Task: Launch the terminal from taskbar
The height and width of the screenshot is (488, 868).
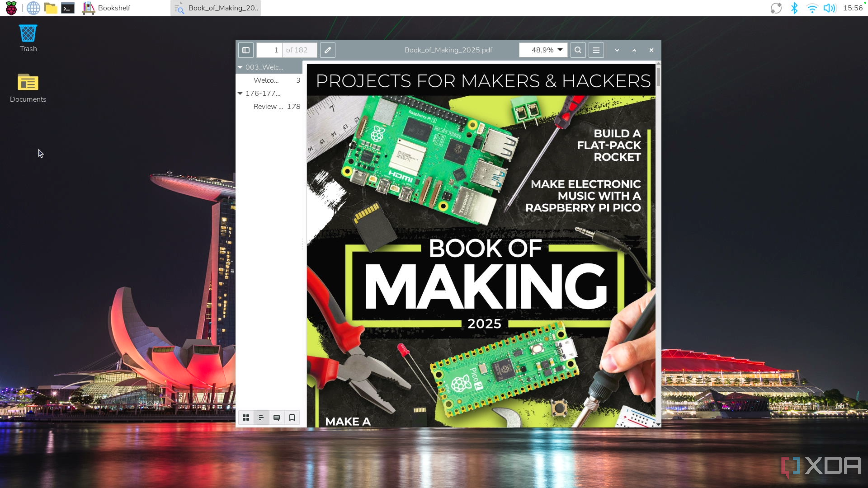Action: pos(68,8)
